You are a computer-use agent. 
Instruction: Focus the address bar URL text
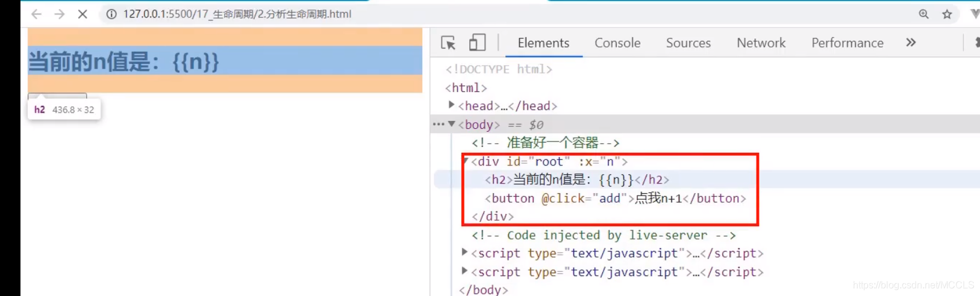tap(237, 14)
